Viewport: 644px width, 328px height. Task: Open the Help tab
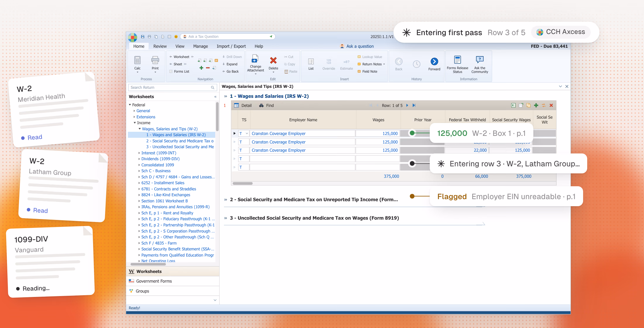259,46
